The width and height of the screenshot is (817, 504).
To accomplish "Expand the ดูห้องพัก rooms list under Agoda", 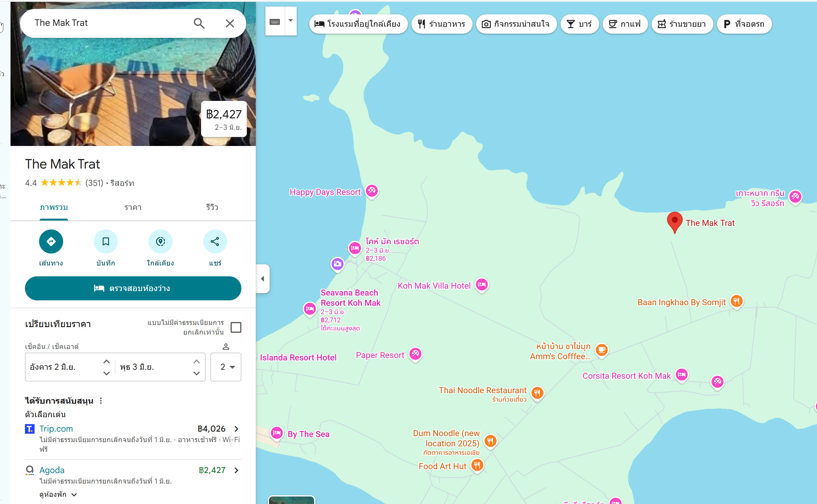I will (x=58, y=494).
